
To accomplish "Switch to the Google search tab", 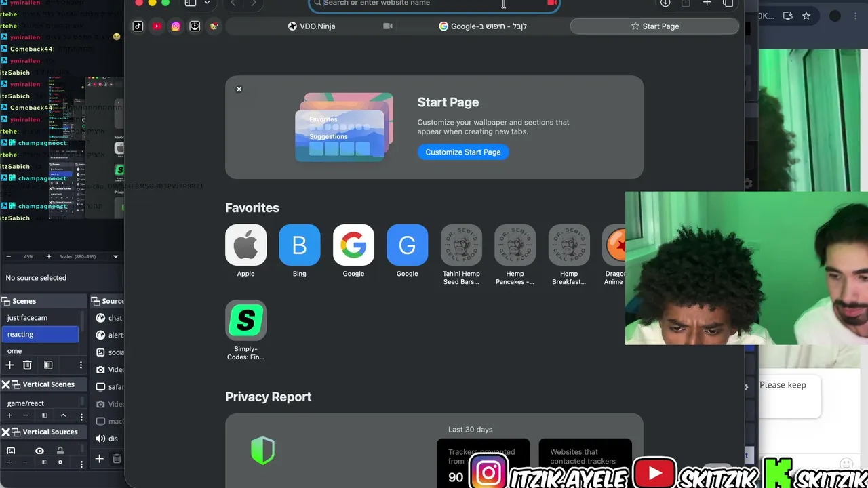I will [483, 26].
